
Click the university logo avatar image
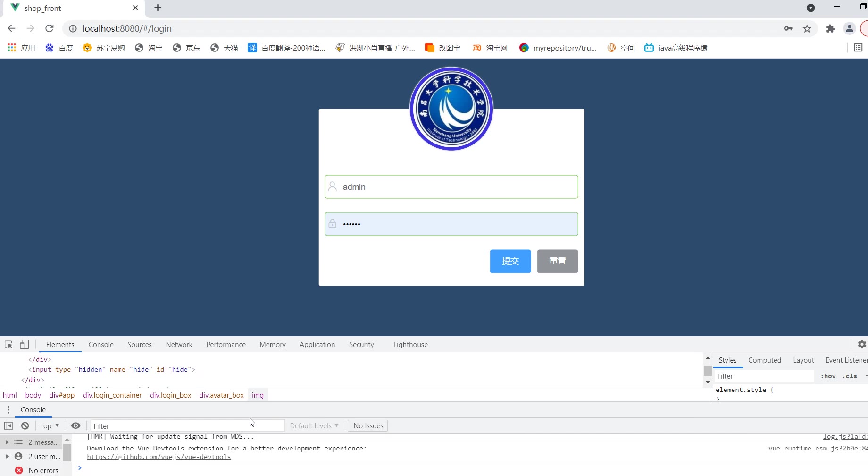pos(451,109)
